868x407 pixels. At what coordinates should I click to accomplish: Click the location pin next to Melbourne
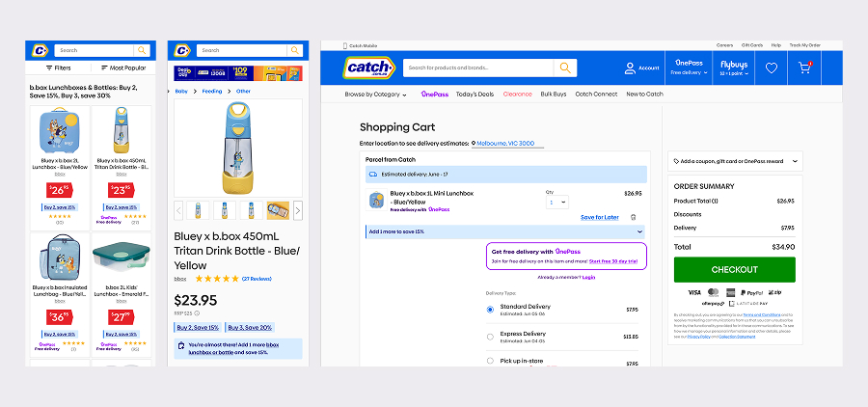point(474,144)
